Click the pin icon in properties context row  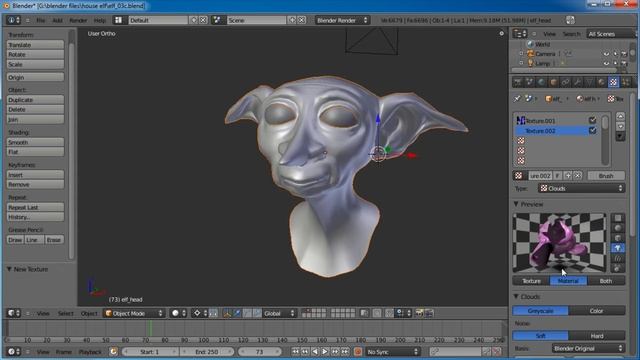pos(517,99)
